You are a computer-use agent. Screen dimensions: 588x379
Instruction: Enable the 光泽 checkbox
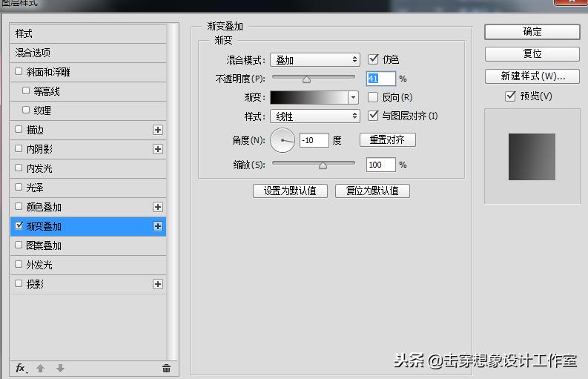click(19, 187)
